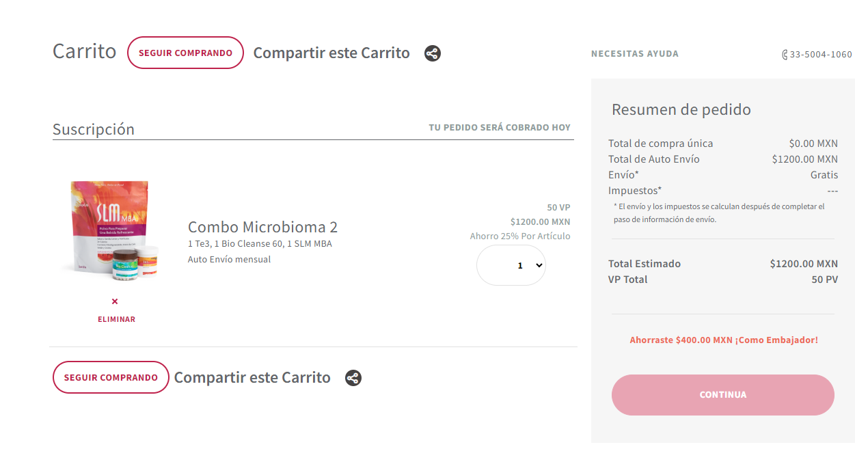
Task: Click the red X icon above ELIMINAR
Action: pyautogui.click(x=115, y=301)
